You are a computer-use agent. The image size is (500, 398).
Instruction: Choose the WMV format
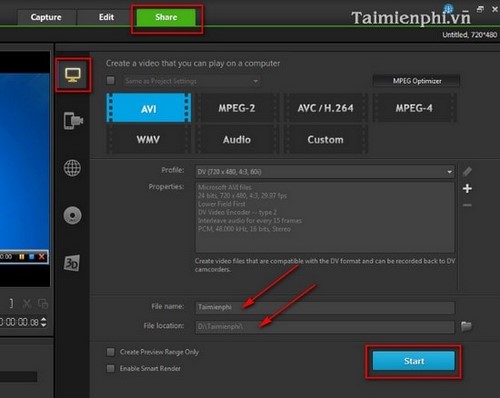(x=148, y=139)
